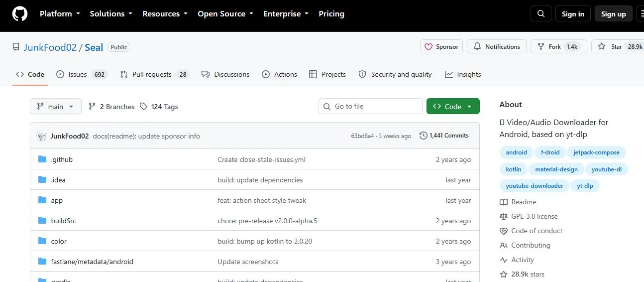Click the fastlane/metadata/android folder icon
Screen dimensions: 644x282
coord(42,262)
